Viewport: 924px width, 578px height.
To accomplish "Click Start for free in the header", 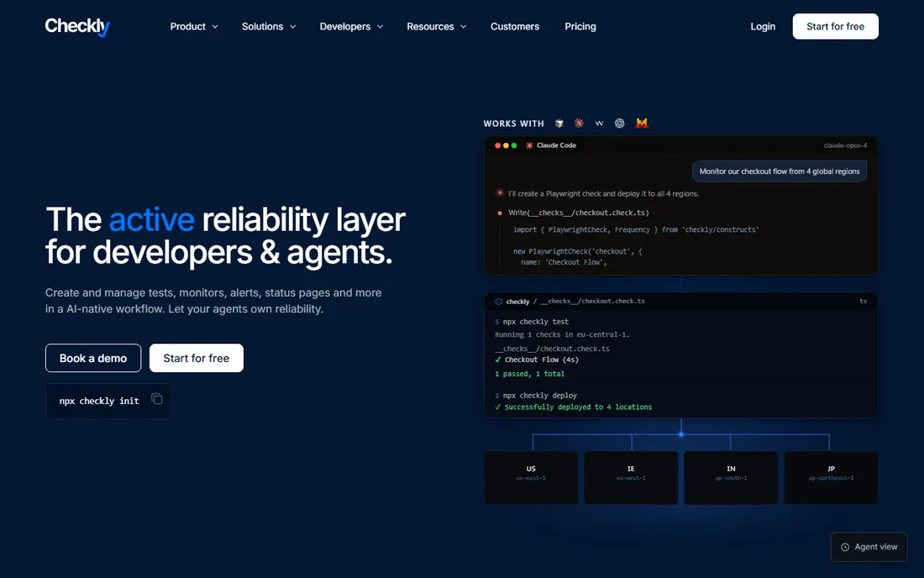I will 835,27.
